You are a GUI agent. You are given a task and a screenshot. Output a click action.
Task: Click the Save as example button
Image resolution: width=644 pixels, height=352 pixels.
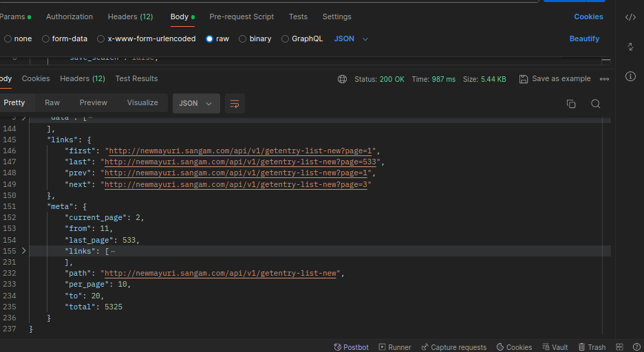[x=555, y=79]
